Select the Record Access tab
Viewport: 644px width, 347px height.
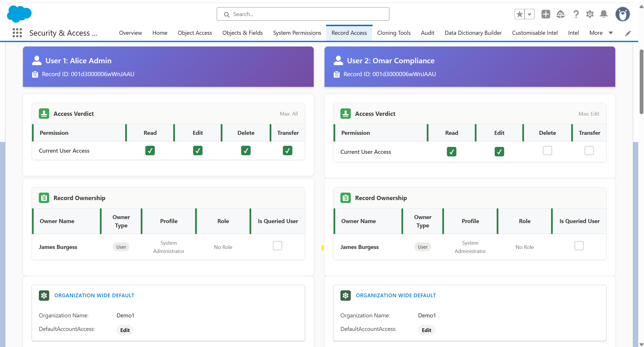click(x=349, y=33)
